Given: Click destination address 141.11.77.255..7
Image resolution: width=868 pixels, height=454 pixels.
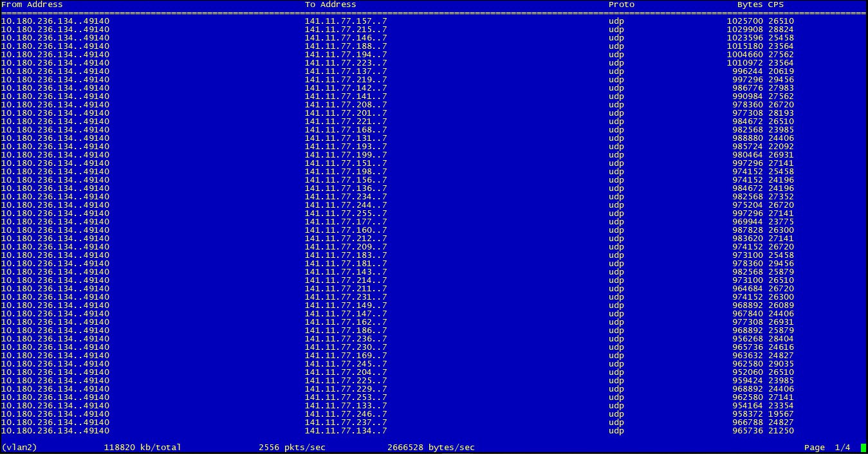Looking at the screenshot, I should point(346,213).
